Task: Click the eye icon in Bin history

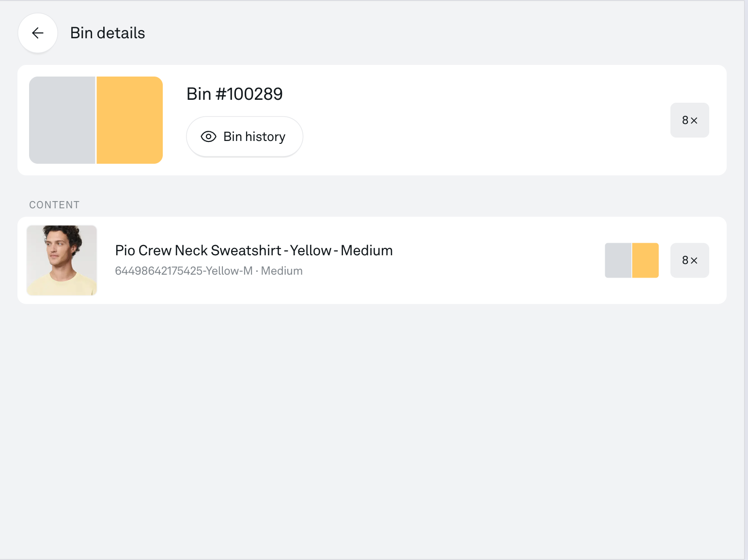Action: click(208, 137)
